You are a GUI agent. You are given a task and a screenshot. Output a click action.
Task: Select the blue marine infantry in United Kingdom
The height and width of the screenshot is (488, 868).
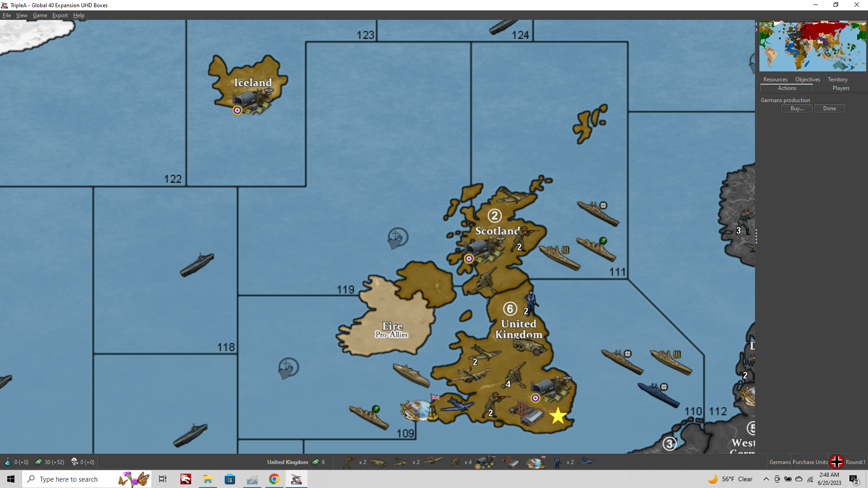(531, 302)
